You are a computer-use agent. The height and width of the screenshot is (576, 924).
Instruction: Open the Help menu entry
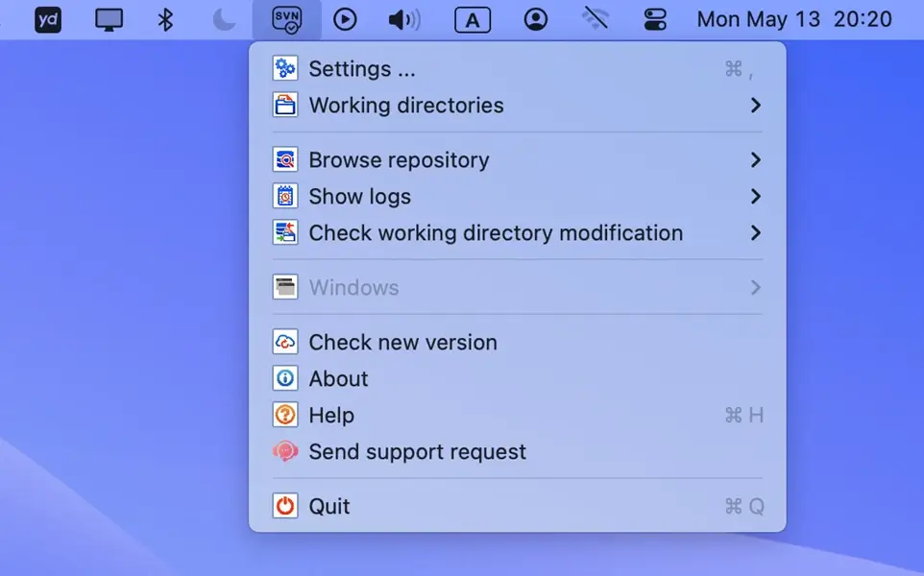(x=518, y=416)
